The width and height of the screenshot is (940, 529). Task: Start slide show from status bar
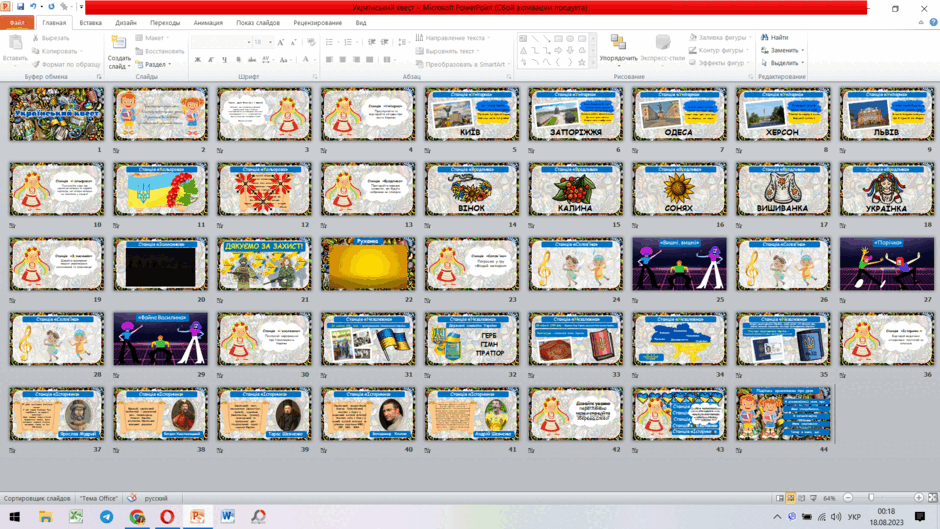(814, 498)
